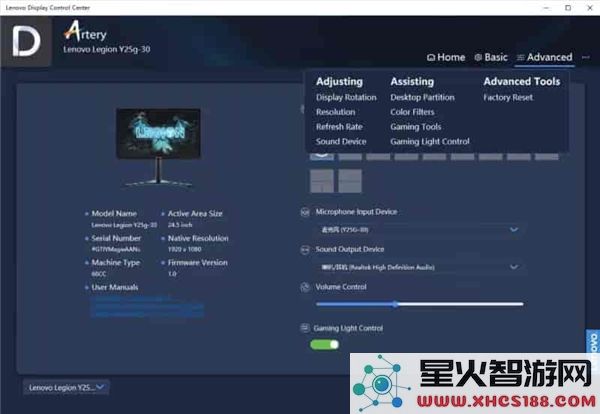Viewport: 600px width, 414px height.
Task: Click the three-dot more options icon
Action: (585, 57)
